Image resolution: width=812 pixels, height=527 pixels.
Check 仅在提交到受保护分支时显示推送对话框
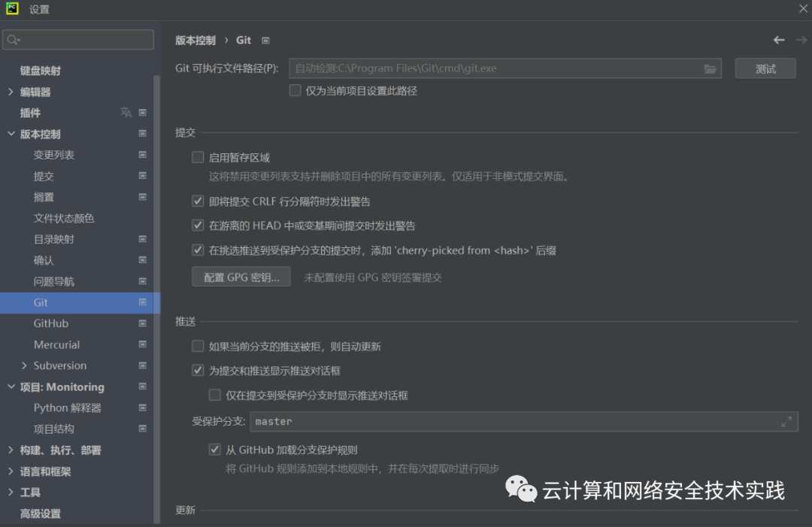point(214,395)
